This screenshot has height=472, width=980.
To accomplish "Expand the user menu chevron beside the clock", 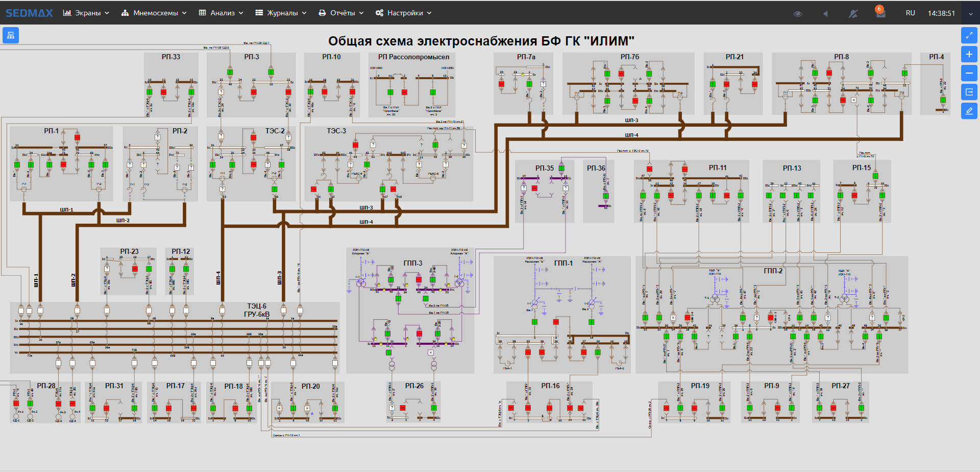I will click(x=970, y=14).
